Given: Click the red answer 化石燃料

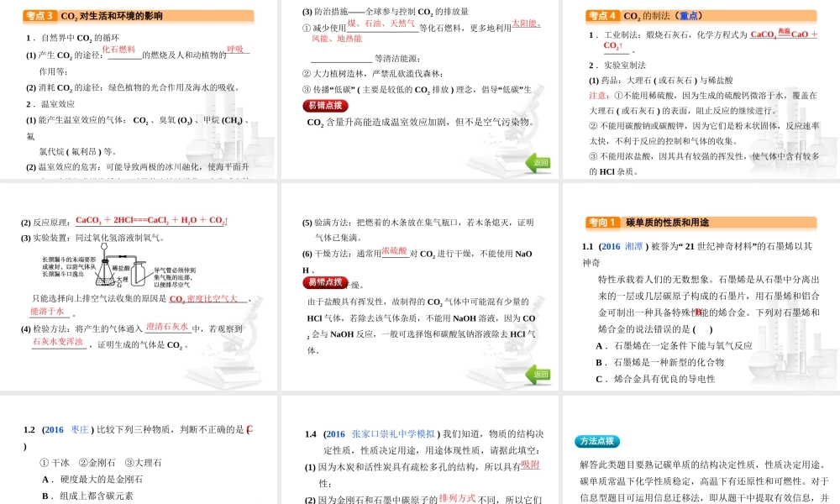Looking at the screenshot, I should tap(119, 50).
